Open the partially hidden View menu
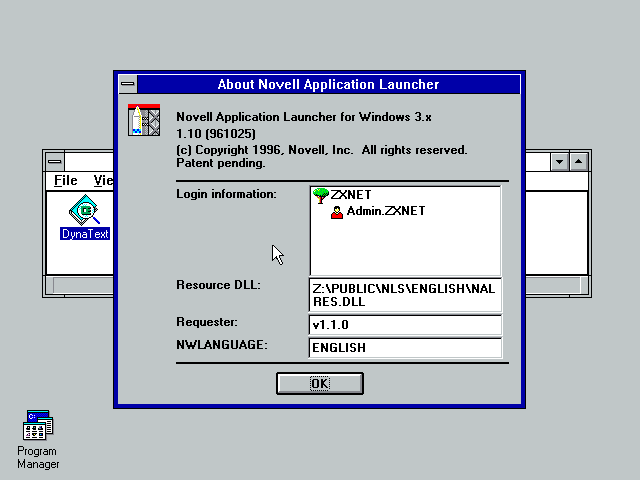Image resolution: width=640 pixels, height=480 pixels. click(102, 180)
